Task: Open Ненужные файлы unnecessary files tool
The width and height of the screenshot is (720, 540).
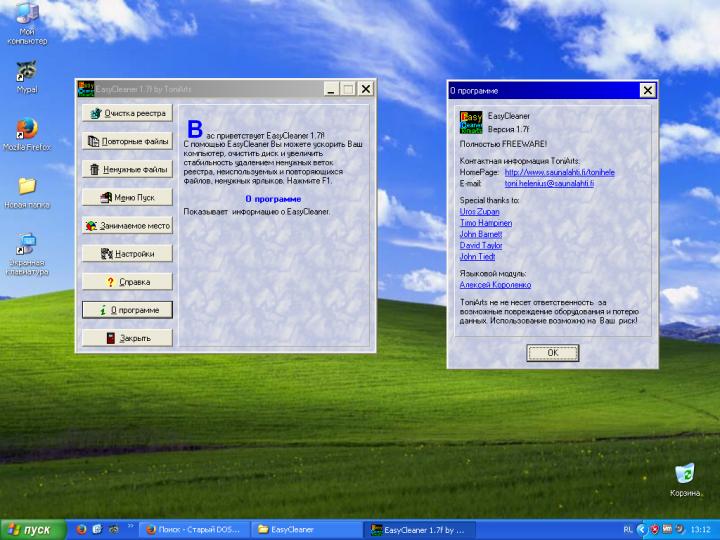Action: pyautogui.click(x=127, y=170)
